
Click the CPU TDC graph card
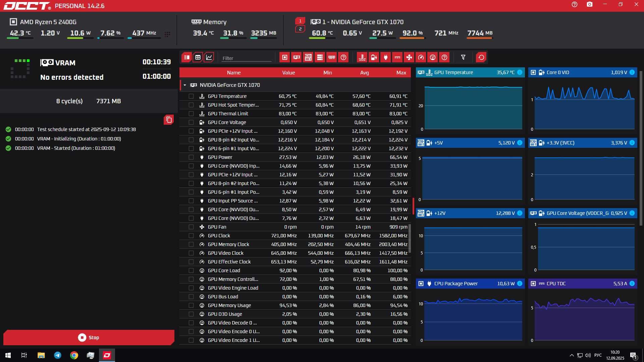pos(583,312)
